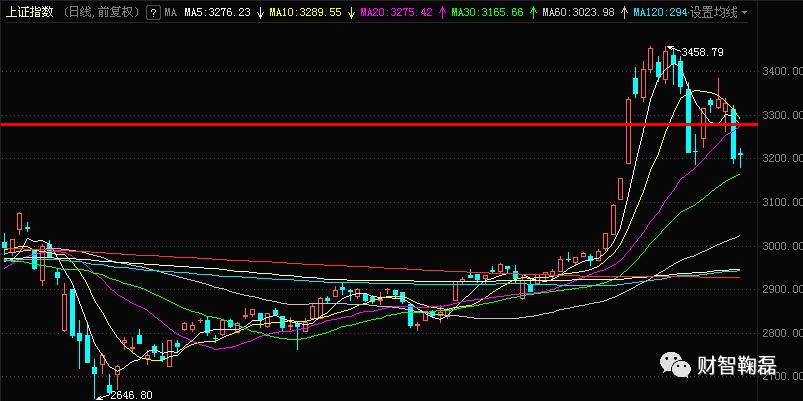Select the MA20:3275.42 indicator value
Screen dimensions: 803x401
coord(396,13)
